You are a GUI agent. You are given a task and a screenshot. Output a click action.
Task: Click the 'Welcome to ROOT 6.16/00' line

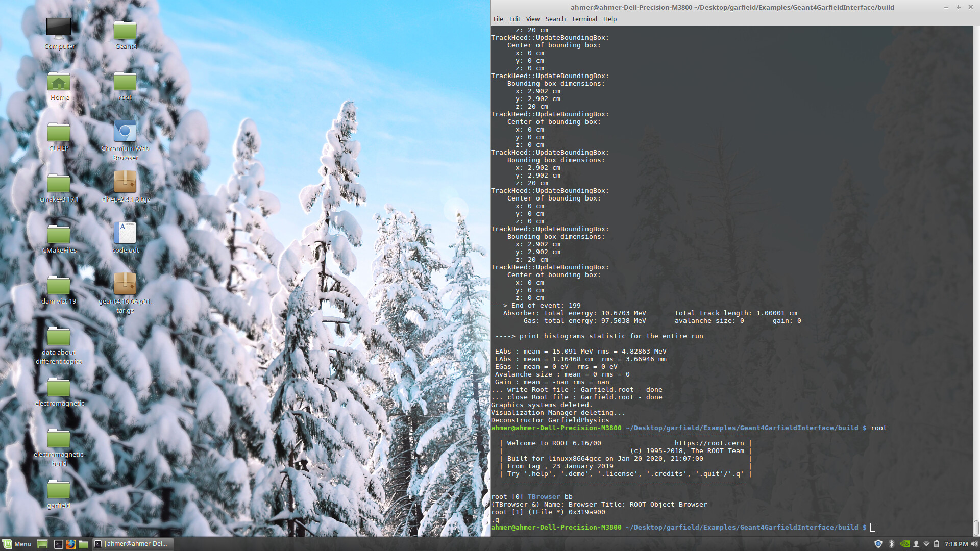[554, 443]
